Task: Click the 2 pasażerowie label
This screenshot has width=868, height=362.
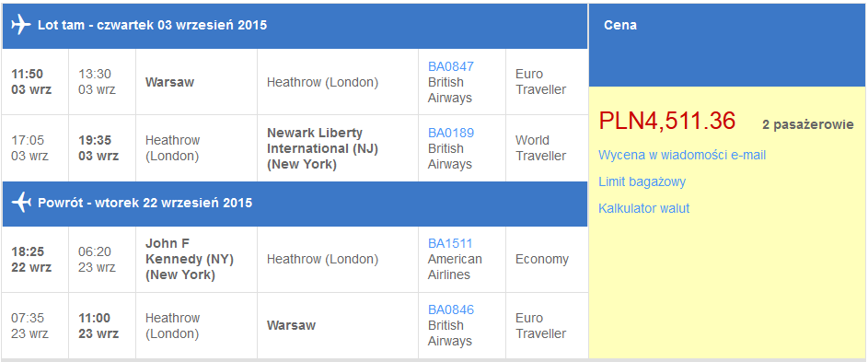Action: click(807, 124)
